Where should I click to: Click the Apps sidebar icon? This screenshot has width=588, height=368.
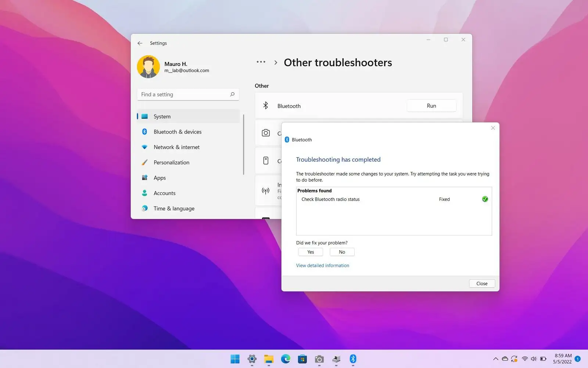coord(144,178)
